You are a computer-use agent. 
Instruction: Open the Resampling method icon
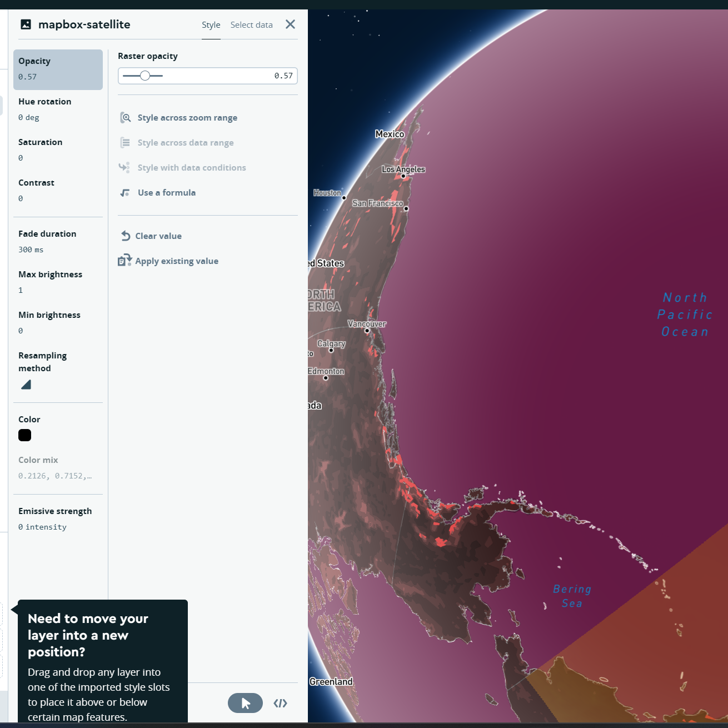26,384
